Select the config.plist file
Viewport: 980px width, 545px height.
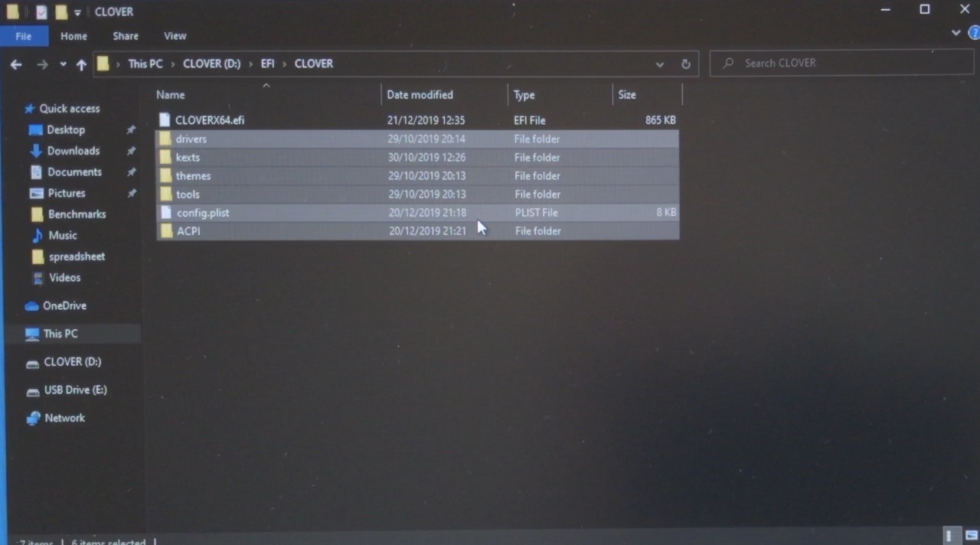[x=417, y=212]
